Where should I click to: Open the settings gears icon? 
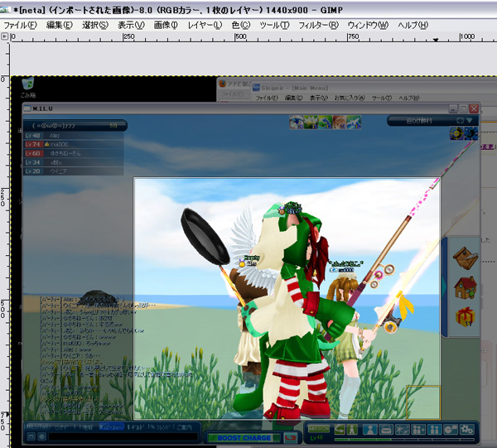pyautogui.click(x=466, y=430)
